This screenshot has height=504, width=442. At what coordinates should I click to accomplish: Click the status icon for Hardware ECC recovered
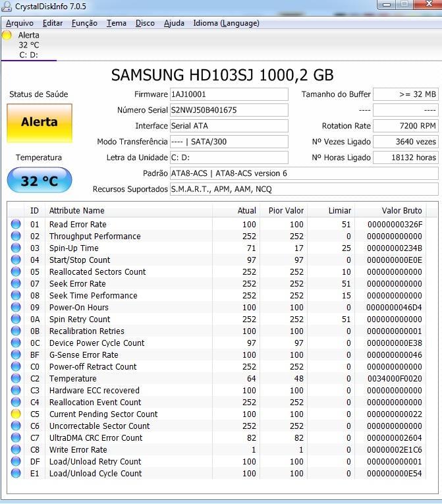(x=16, y=390)
